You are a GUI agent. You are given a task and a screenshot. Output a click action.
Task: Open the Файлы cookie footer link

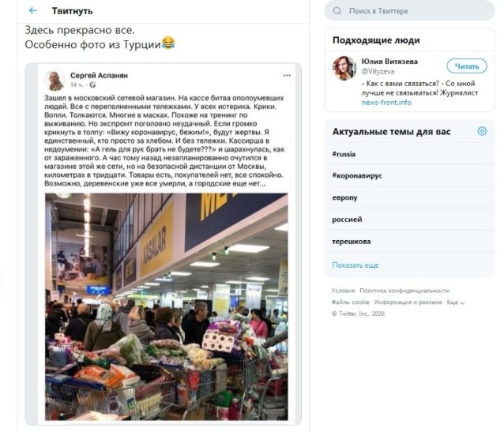[x=351, y=302]
